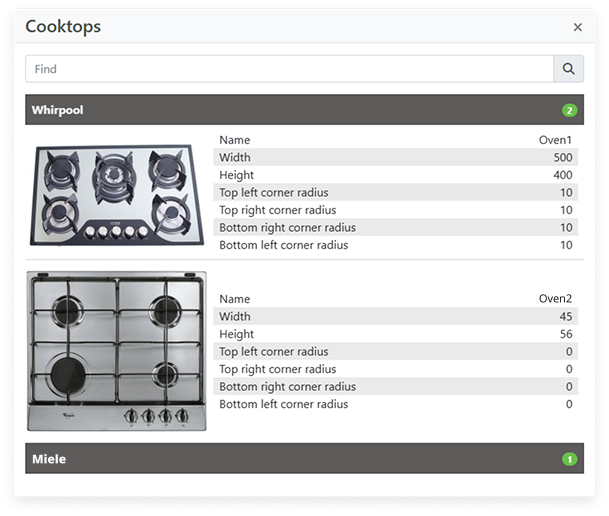Select Oven1 Top left corner radius row
609x516 pixels.
coord(395,192)
